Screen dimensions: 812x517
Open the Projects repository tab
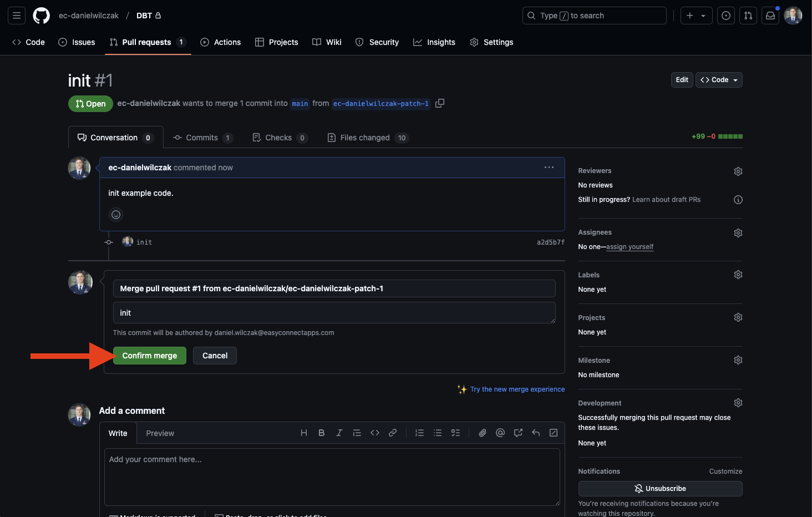coord(277,42)
